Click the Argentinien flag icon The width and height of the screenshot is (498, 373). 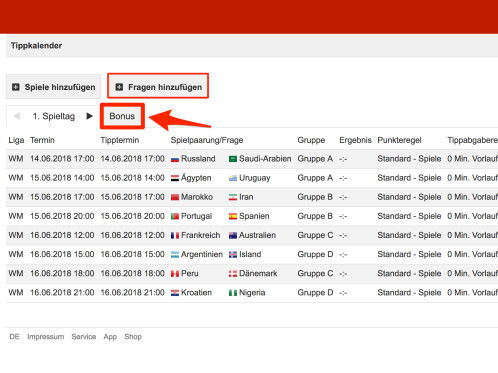(x=175, y=255)
